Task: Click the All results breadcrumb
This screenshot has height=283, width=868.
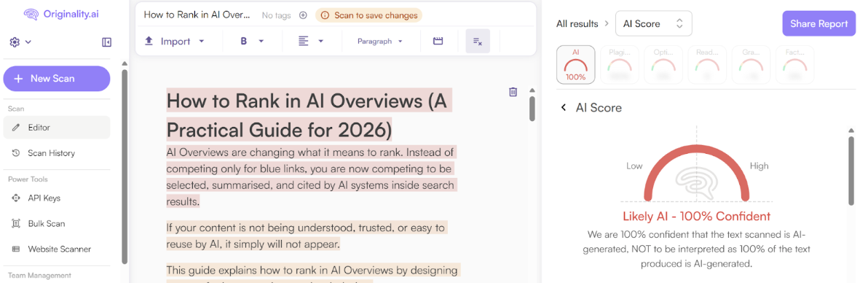Action: tap(577, 24)
